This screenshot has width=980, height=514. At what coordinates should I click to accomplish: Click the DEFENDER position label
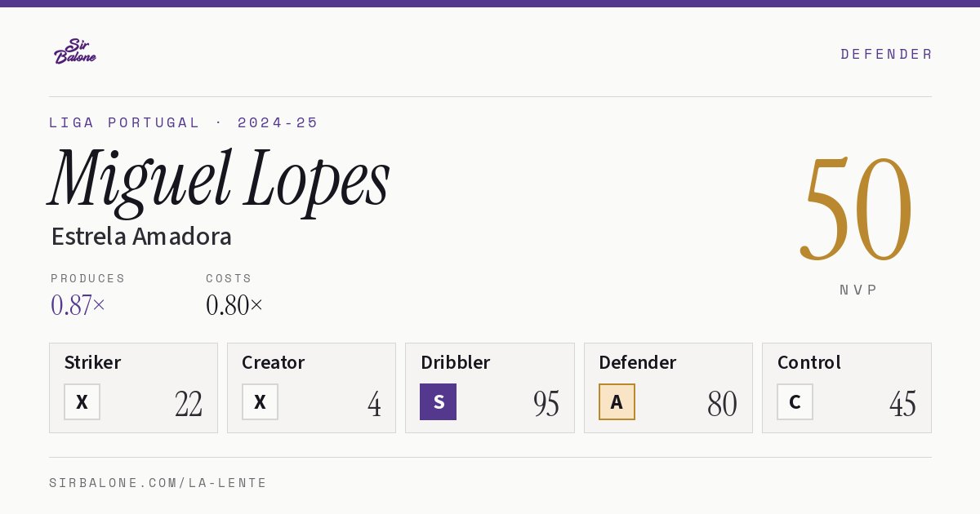(x=886, y=54)
